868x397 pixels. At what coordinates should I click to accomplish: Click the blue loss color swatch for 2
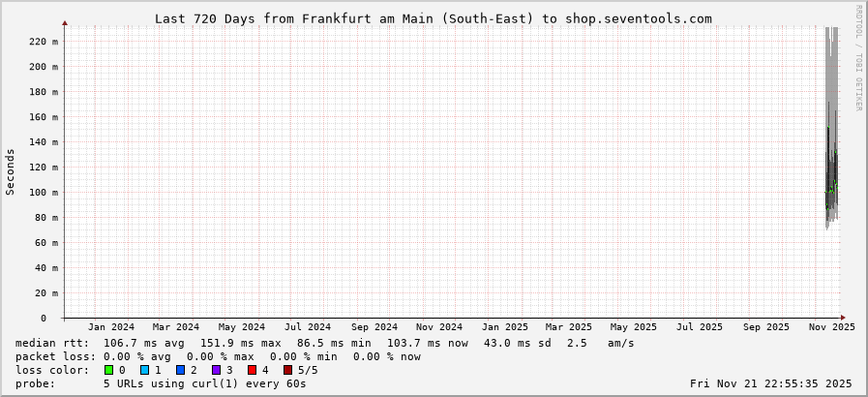(x=180, y=370)
